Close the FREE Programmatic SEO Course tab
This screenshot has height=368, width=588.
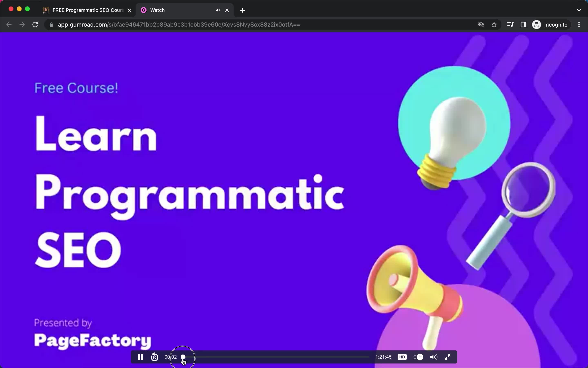point(129,10)
